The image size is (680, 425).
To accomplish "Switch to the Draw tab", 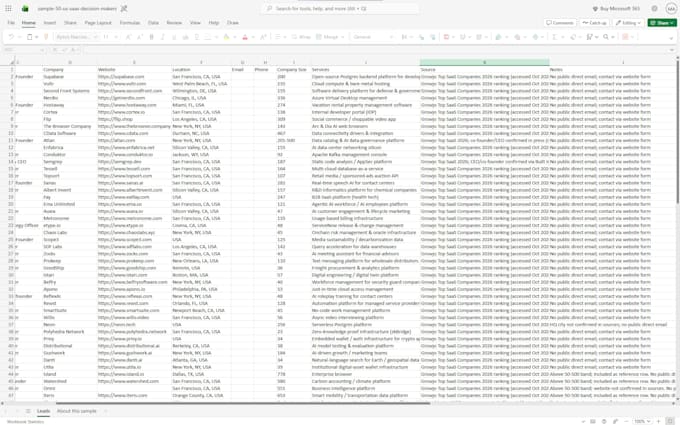I will coord(233,23).
